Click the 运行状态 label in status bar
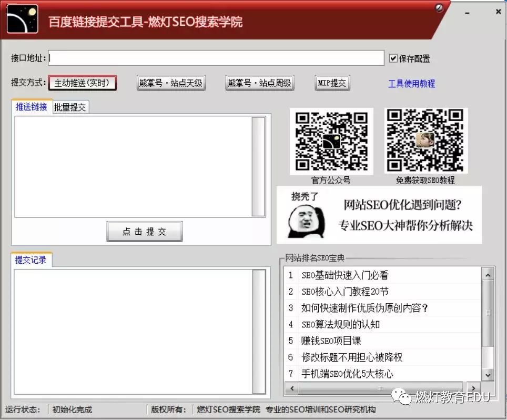Image resolution: width=507 pixels, height=420 pixels. [23, 409]
